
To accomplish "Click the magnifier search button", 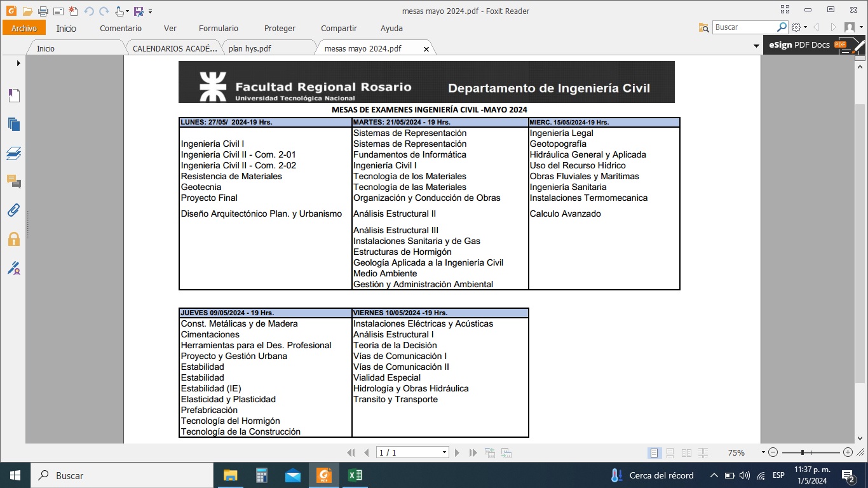I will (782, 27).
